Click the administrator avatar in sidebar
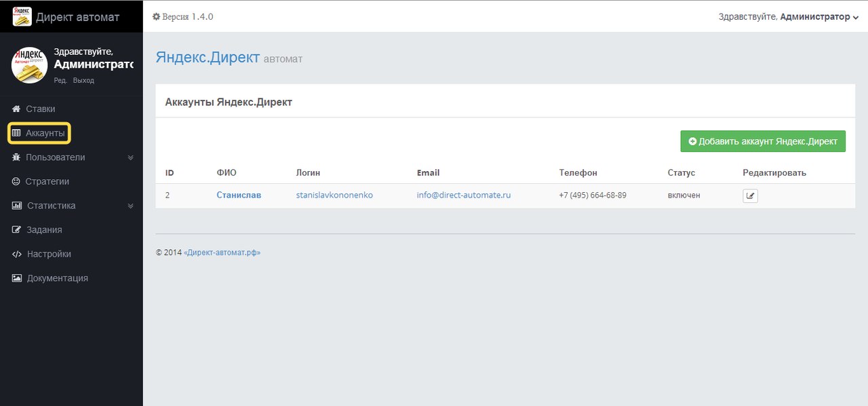Viewport: 868px width, 406px height. 29,65
